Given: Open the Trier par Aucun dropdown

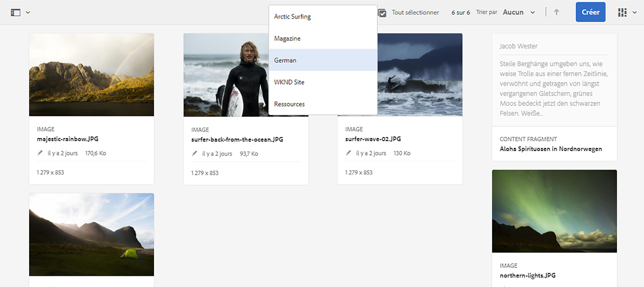Looking at the screenshot, I should click(519, 12).
